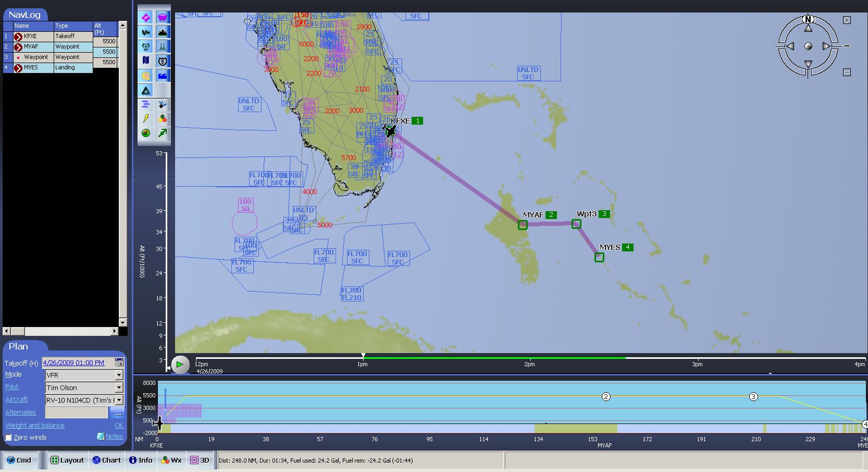The image size is (868, 472).
Task: Switch to the Chart tab
Action: tap(107, 460)
